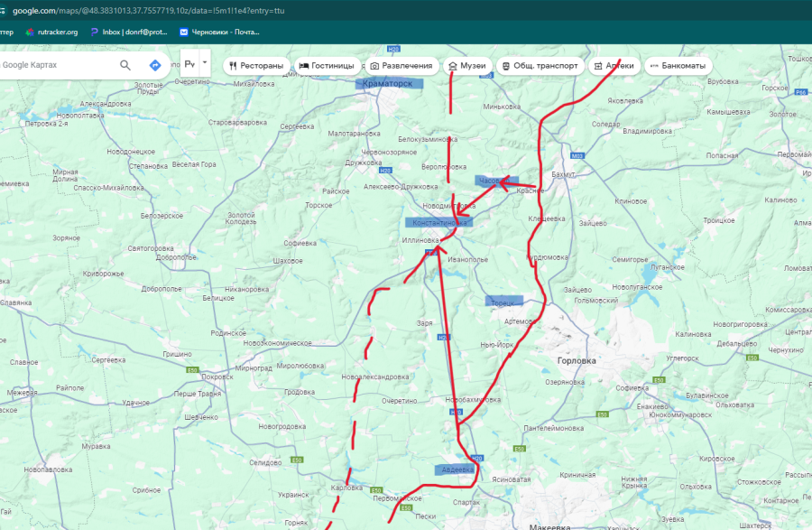The height and width of the screenshot is (530, 812).
Task: Click the Золотой Колодезь village label
Action: [x=241, y=219]
